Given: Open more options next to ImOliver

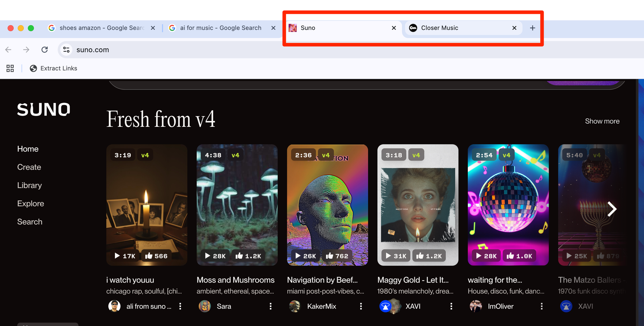Looking at the screenshot, I should pyautogui.click(x=542, y=306).
